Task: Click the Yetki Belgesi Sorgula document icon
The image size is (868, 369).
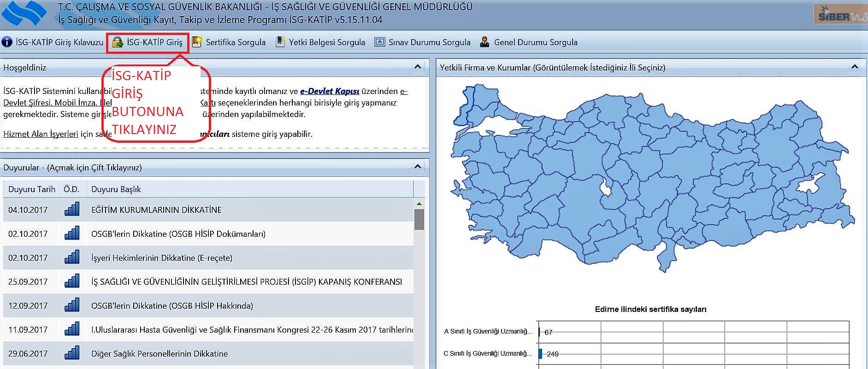Action: click(280, 42)
